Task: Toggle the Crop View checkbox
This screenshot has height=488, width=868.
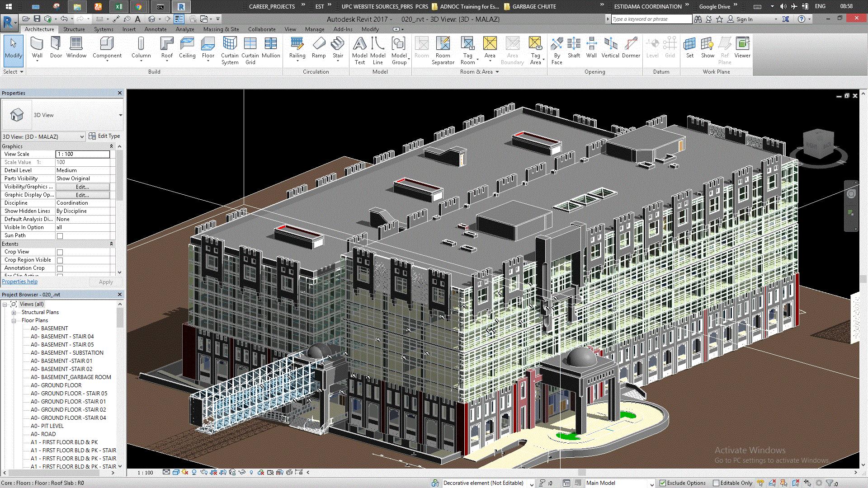Action: (60, 252)
